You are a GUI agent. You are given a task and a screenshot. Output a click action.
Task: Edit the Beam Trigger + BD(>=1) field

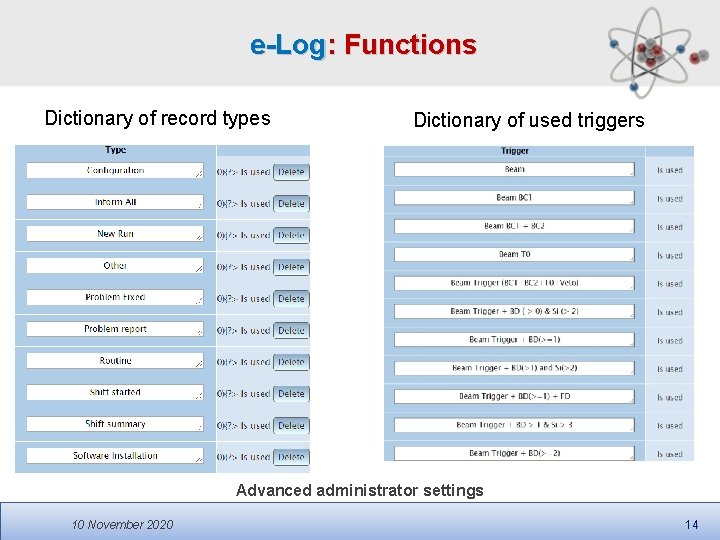pyautogui.click(x=514, y=340)
